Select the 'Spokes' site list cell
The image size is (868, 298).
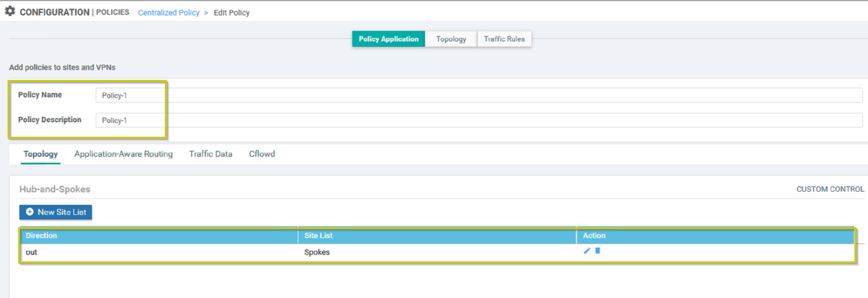[317, 252]
